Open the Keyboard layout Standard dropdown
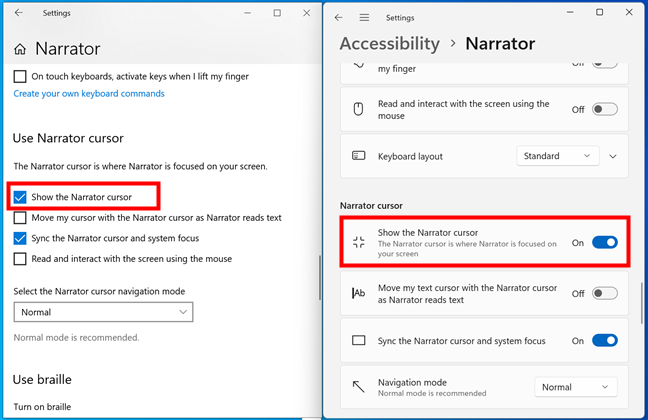The image size is (648, 420). click(557, 156)
